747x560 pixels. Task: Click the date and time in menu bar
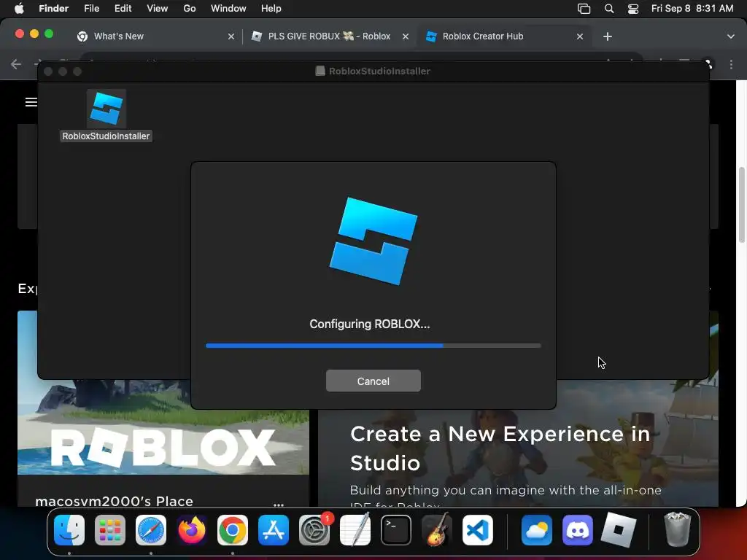click(x=692, y=9)
